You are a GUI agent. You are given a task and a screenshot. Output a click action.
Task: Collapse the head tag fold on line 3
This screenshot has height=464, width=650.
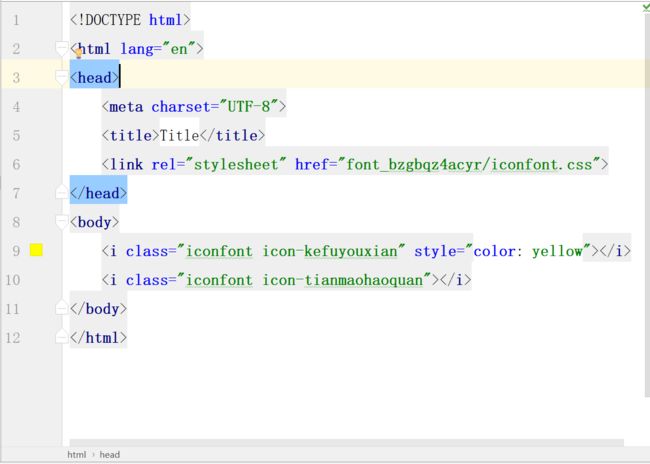tap(61, 78)
